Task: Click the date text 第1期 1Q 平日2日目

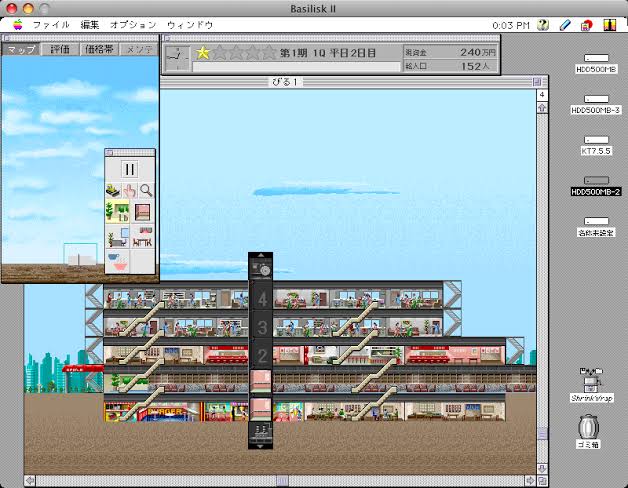Action: pos(328,53)
